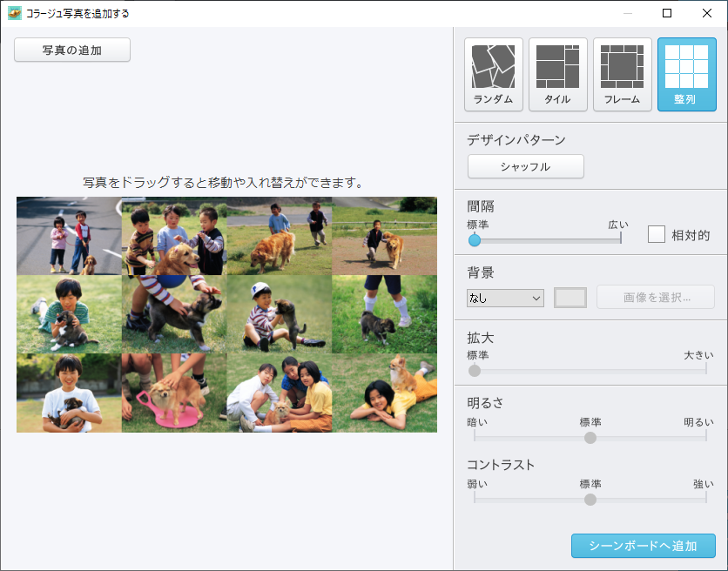Select photo of dog on pink disc
Image resolution: width=728 pixels, height=571 pixels.
tap(174, 393)
